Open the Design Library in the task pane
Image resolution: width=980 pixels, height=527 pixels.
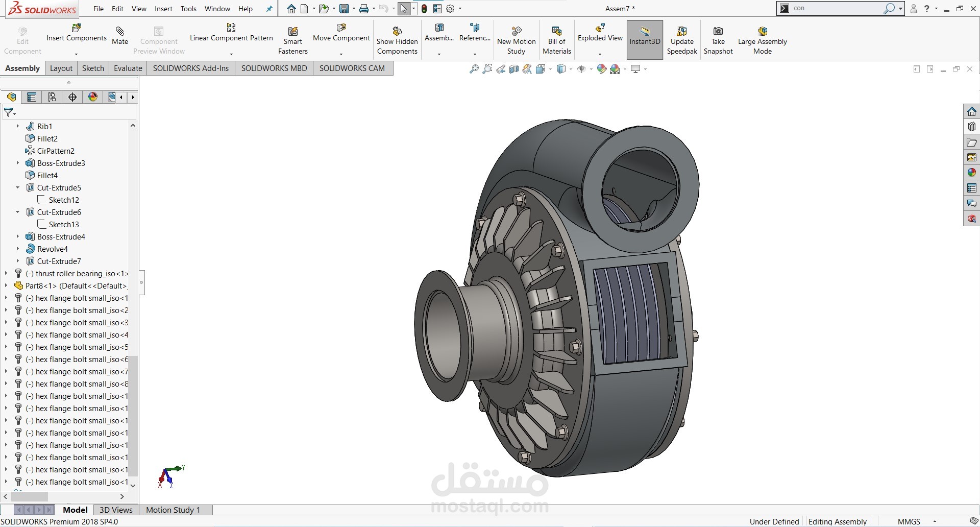[x=971, y=127]
